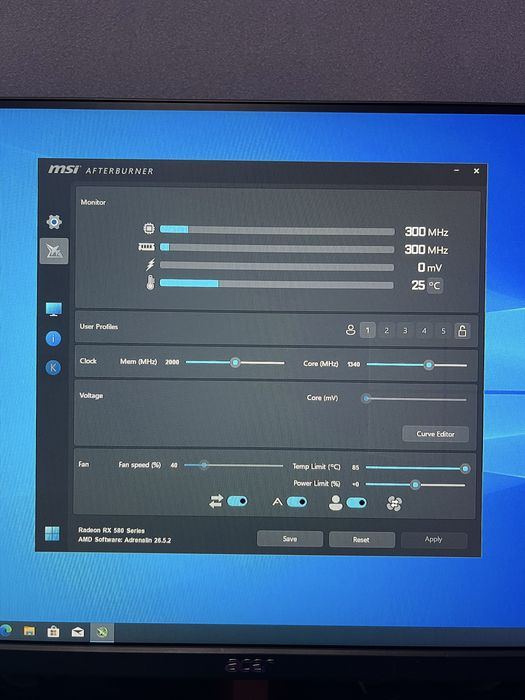
Task: Open File Explorer from the taskbar
Action: pyautogui.click(x=29, y=631)
